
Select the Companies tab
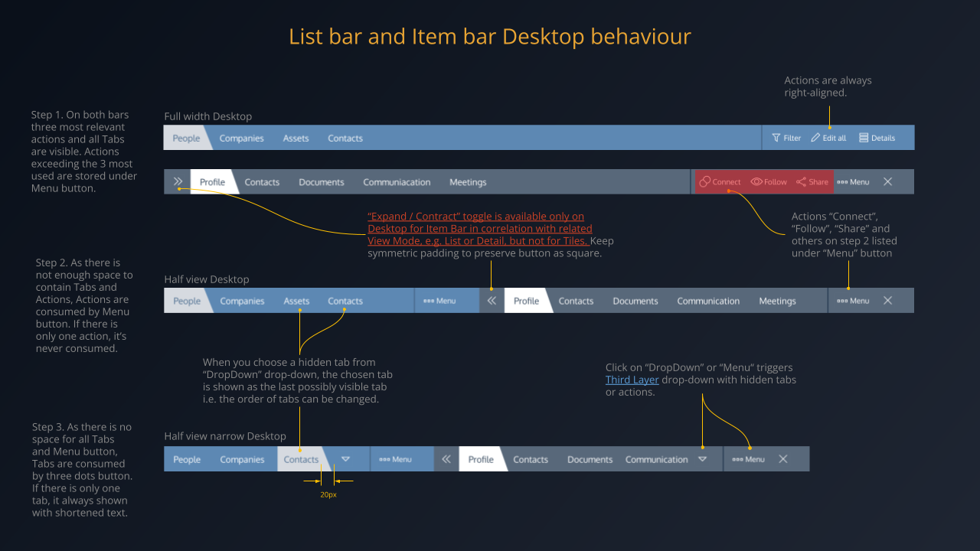(242, 138)
